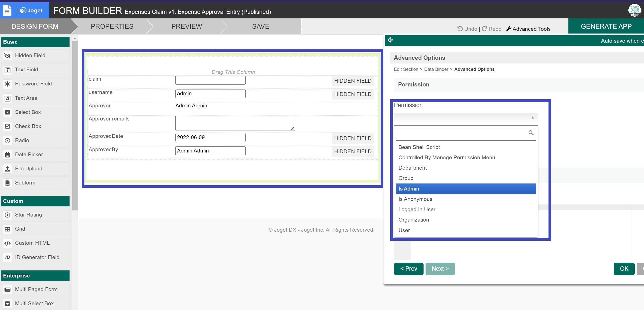The height and width of the screenshot is (310, 644).
Task: Collapse the Permission dropdown arrow
Action: [532, 118]
